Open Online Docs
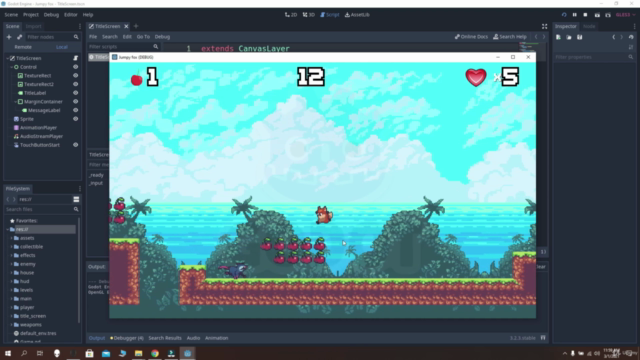This screenshot has height=360, width=640. click(471, 37)
